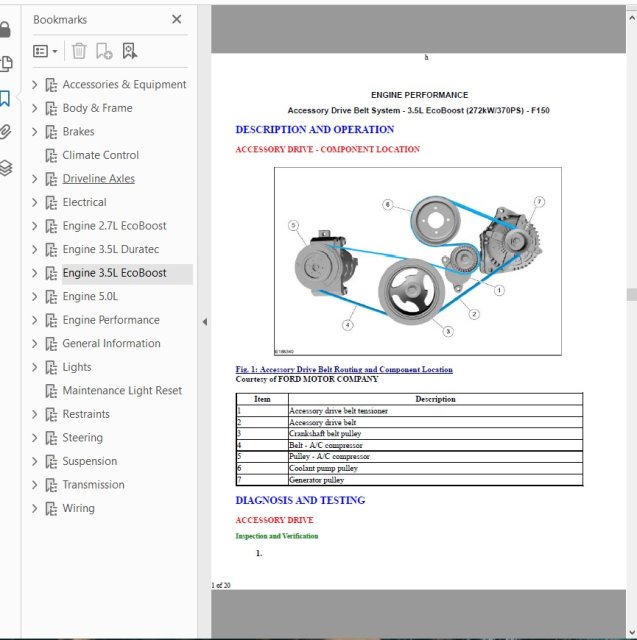Click the add new bookmark icon
Image resolution: width=637 pixels, height=640 pixels.
point(104,51)
